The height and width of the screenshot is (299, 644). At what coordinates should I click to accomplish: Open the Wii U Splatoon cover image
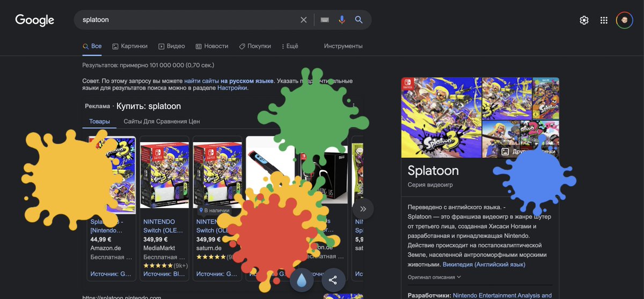pos(546,98)
